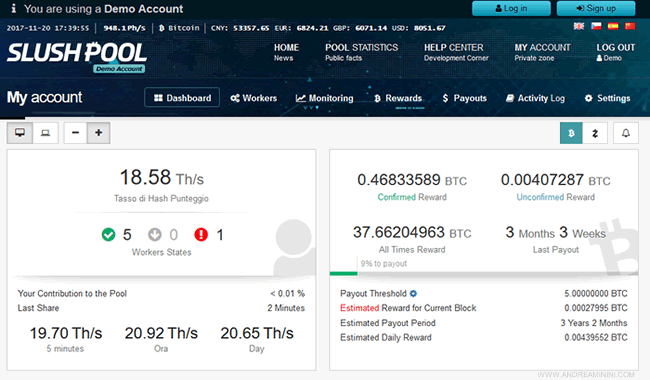The image size is (650, 380).
Task: Click the 20.92 Th/s Ora value
Action: click(161, 333)
